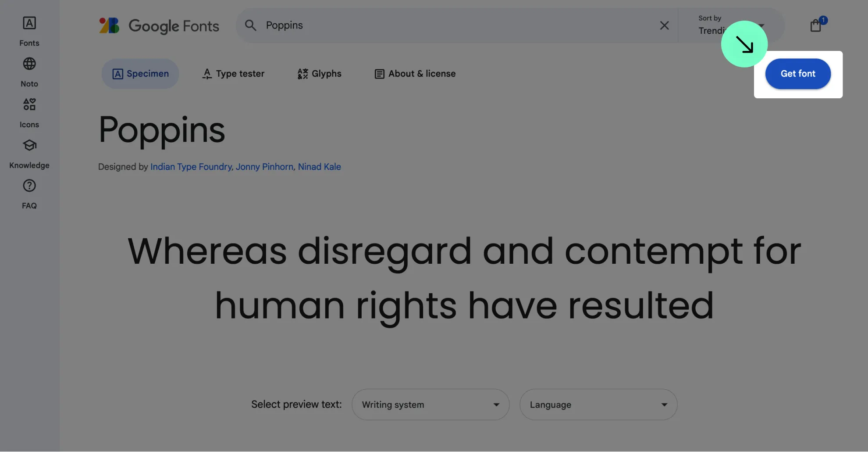Open the Jonny Pinhorn designer link
This screenshot has height=452, width=868.
point(264,167)
